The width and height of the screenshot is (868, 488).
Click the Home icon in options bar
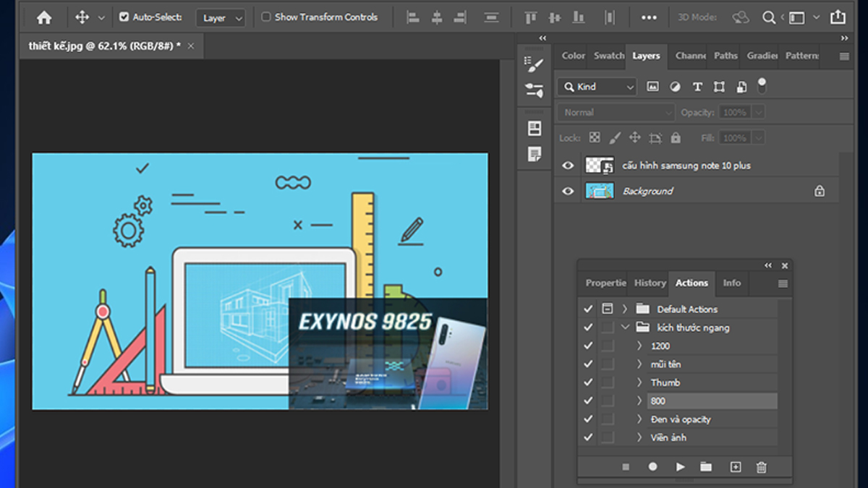tap(44, 17)
